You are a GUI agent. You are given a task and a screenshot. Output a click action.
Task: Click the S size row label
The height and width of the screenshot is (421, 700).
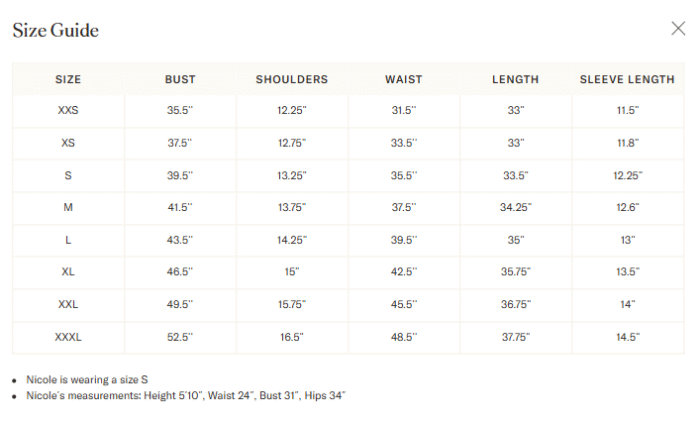68,175
